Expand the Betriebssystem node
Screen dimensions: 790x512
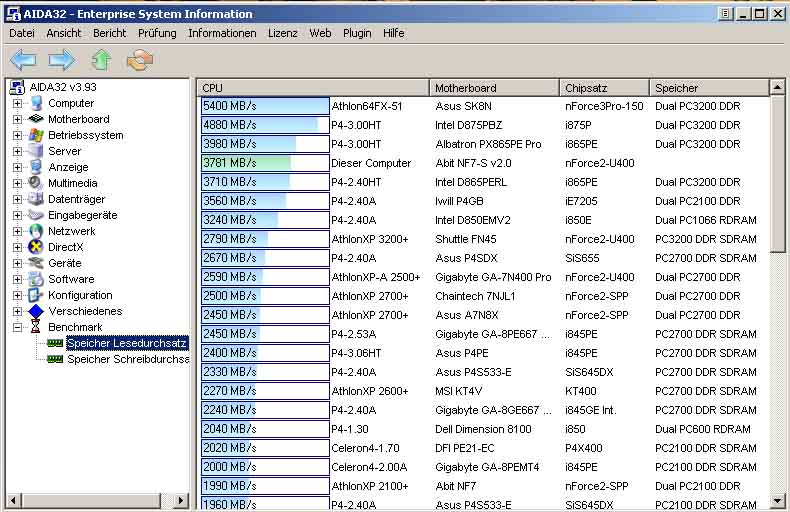tap(18, 135)
